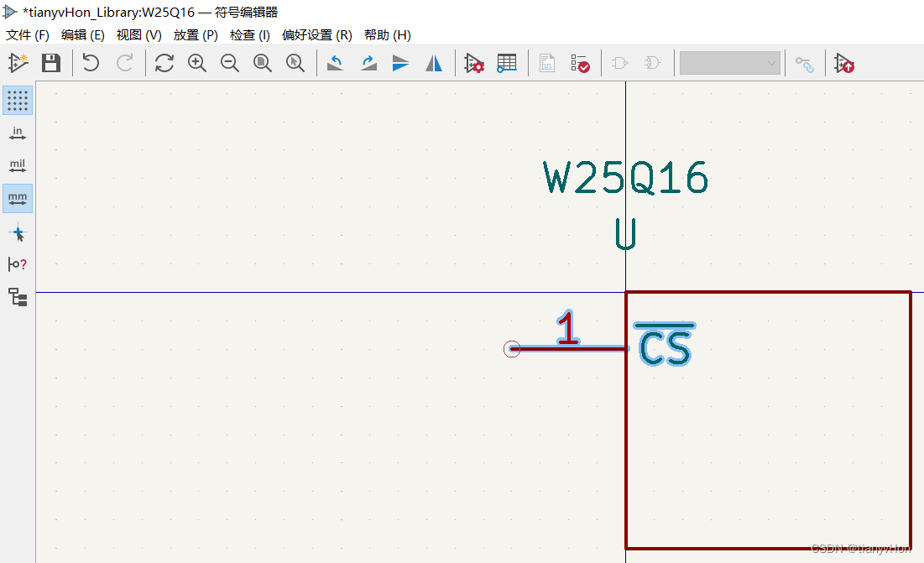924x563 pixels.
Task: Mirror the selection vertically
Action: (x=400, y=62)
